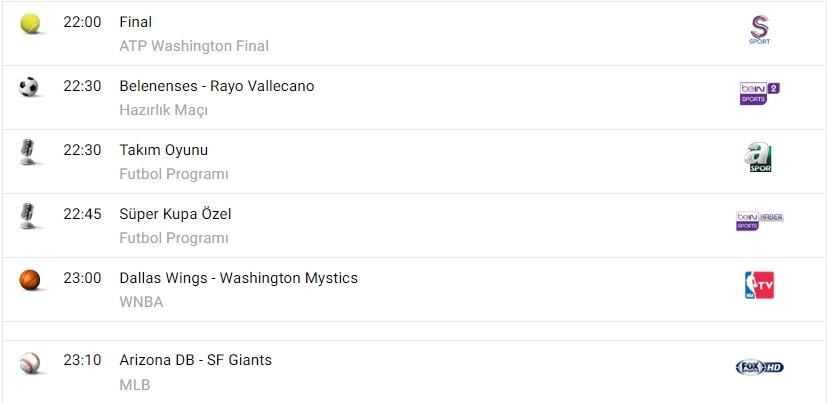Click the baseball icon
Image resolution: width=827 pixels, height=403 pixels.
pyautogui.click(x=29, y=362)
